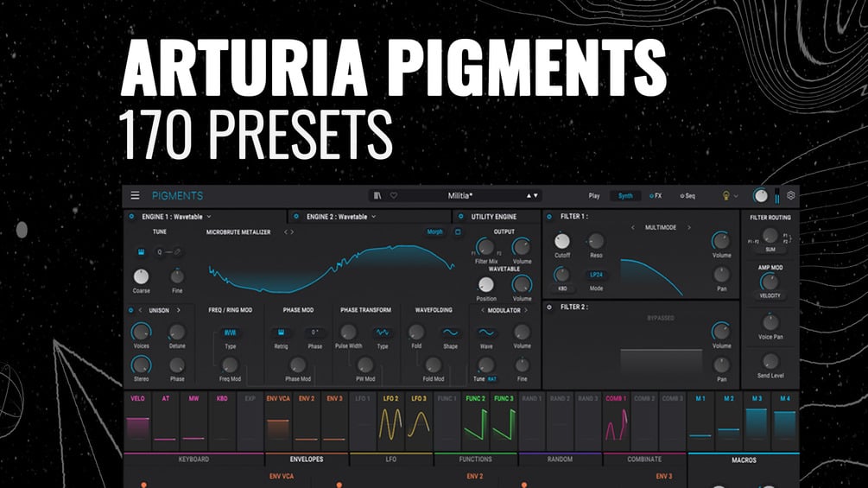The image size is (868, 488).
Task: Go to previous Multimode filter type
Action: click(633, 227)
